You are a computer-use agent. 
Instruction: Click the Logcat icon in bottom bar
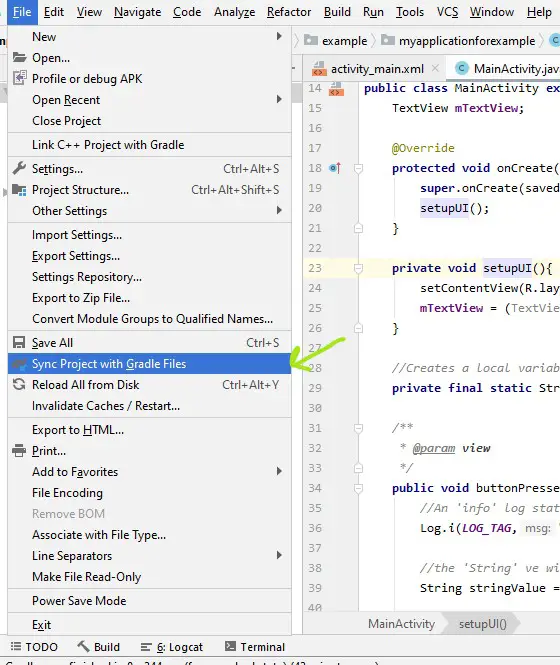(146, 647)
